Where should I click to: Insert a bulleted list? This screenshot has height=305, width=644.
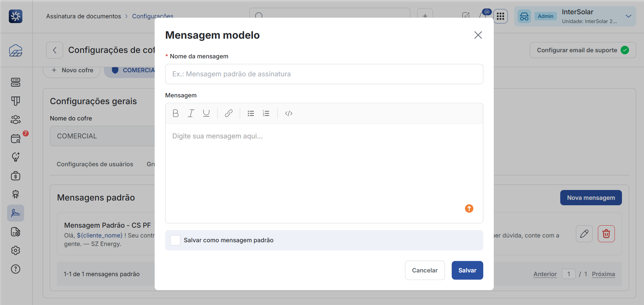(251, 113)
